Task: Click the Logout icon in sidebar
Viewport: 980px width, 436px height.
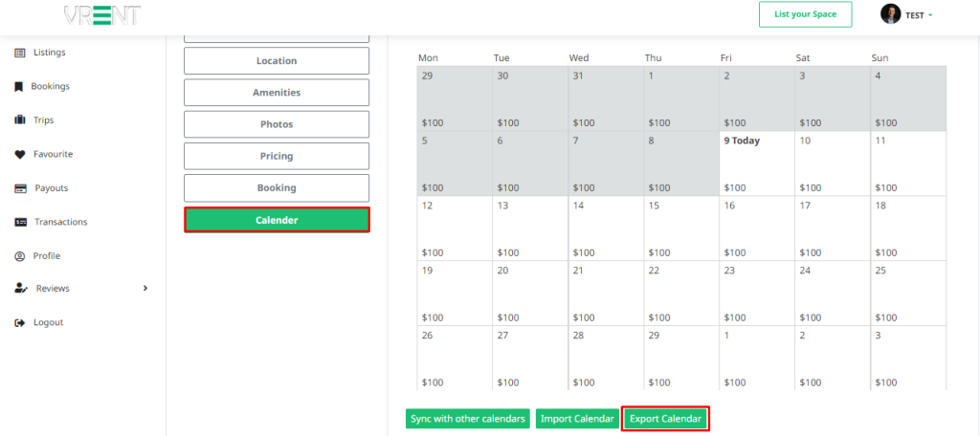Action: click(x=19, y=323)
